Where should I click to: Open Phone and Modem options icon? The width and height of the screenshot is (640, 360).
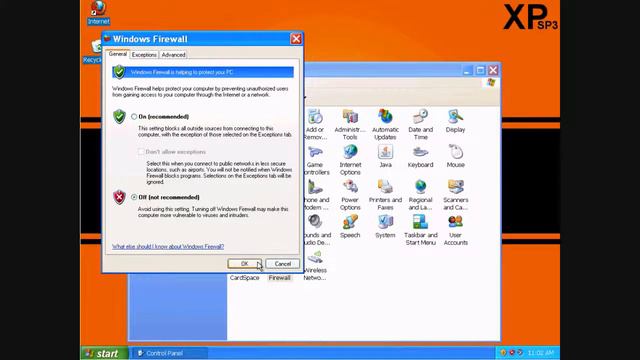[x=315, y=187]
